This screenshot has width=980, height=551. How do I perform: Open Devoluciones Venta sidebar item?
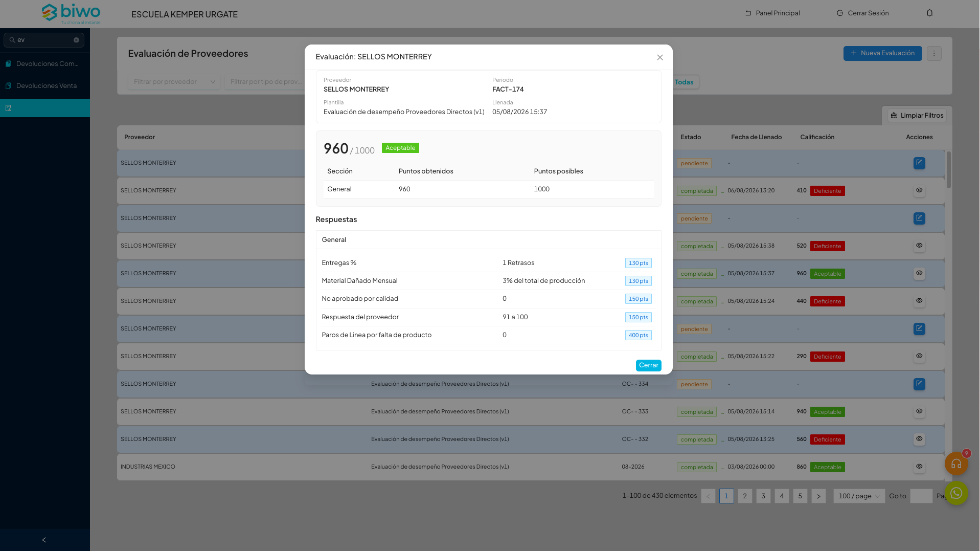click(x=45, y=85)
